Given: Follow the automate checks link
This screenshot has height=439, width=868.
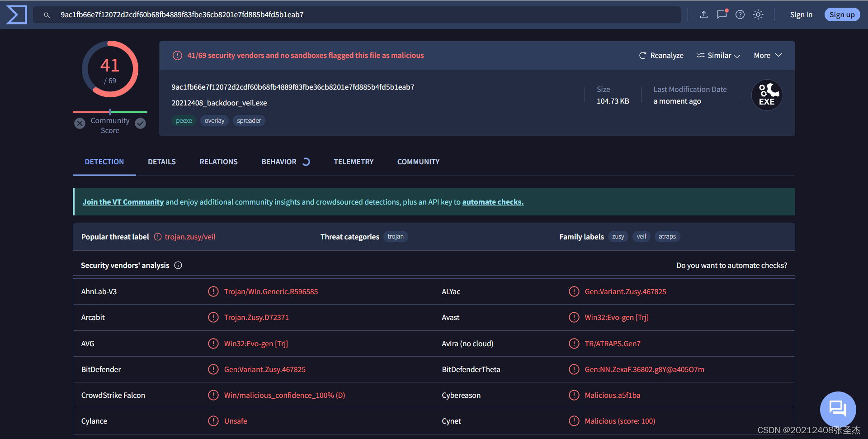Looking at the screenshot, I should 493,202.
